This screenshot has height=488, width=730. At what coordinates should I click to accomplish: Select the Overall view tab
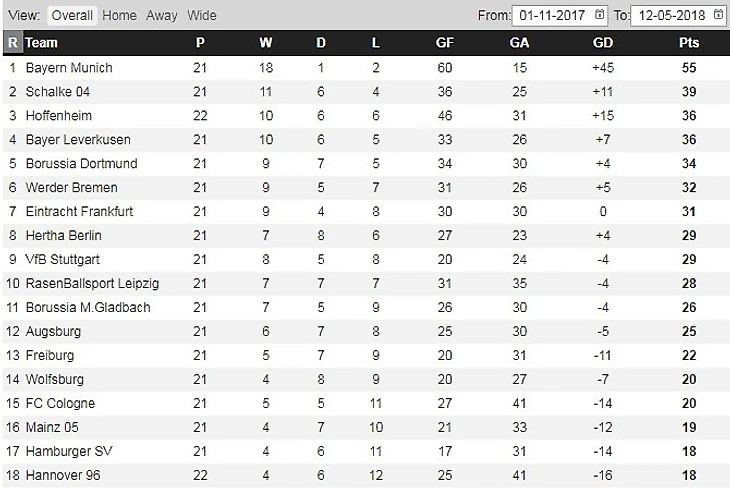(72, 15)
